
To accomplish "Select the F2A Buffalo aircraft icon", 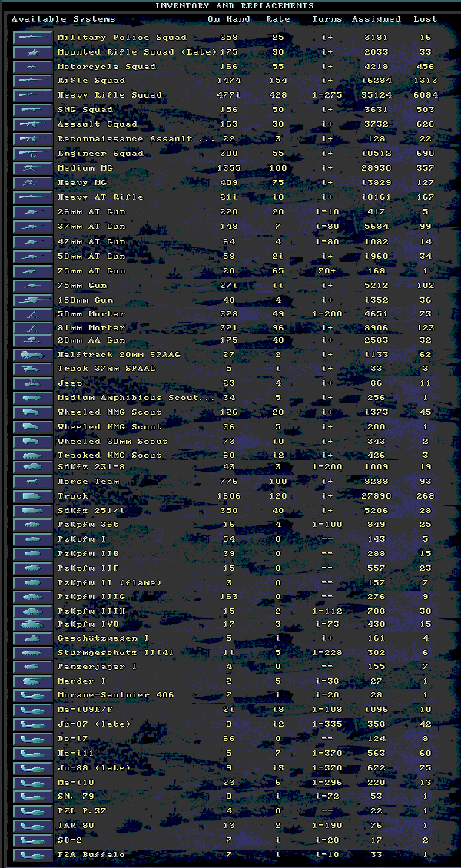I will 33,855.
